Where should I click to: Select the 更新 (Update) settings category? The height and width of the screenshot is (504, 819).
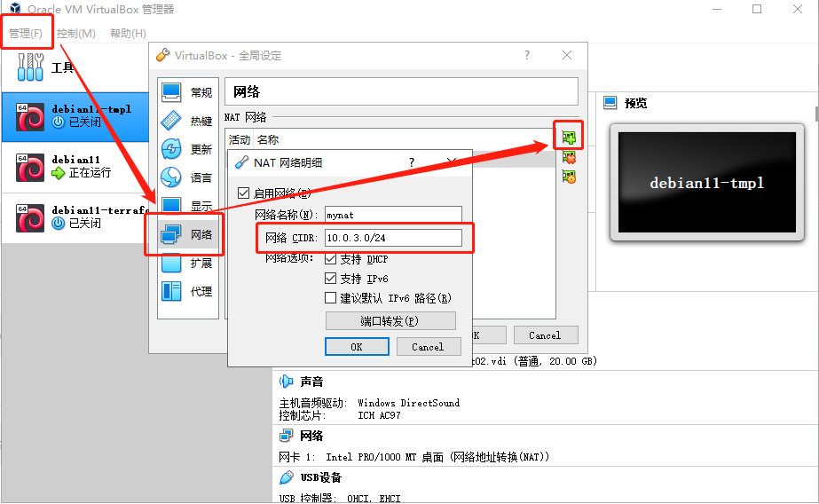coord(186,149)
